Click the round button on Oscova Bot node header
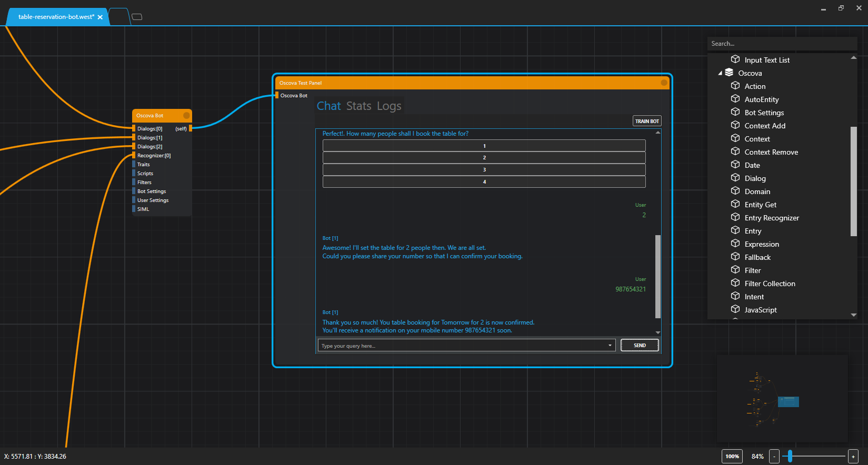The height and width of the screenshot is (465, 868). coord(186,115)
